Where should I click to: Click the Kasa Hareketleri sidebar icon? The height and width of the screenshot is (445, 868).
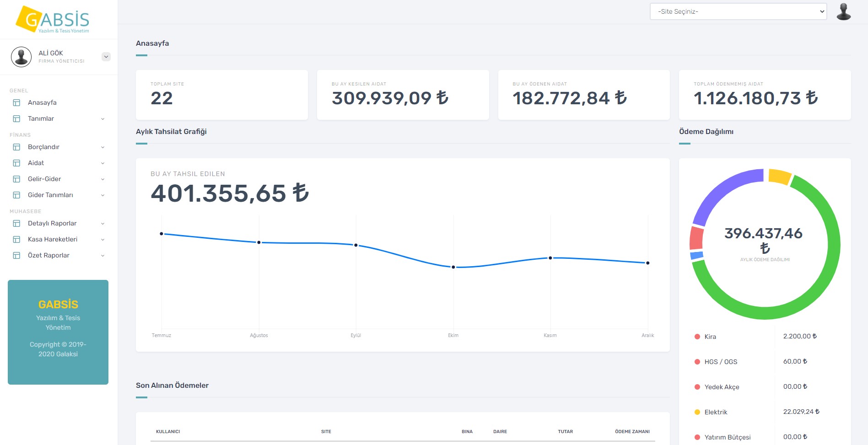coord(16,239)
